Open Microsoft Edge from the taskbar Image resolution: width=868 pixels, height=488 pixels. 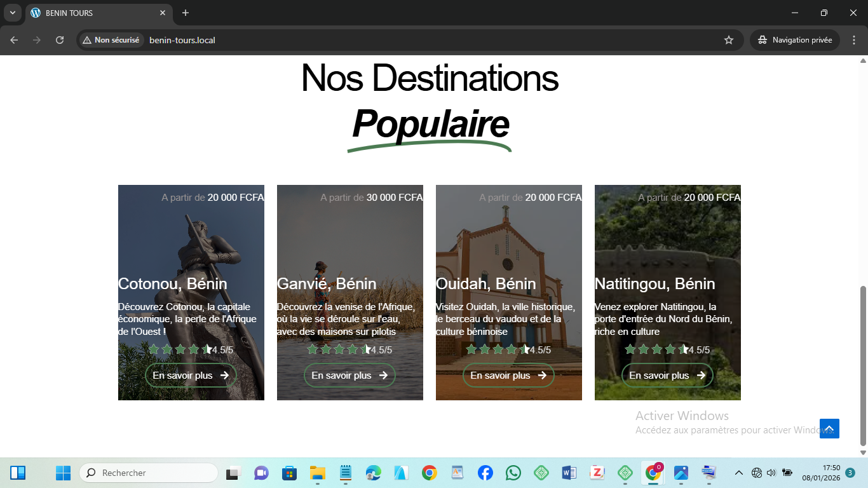point(373,473)
